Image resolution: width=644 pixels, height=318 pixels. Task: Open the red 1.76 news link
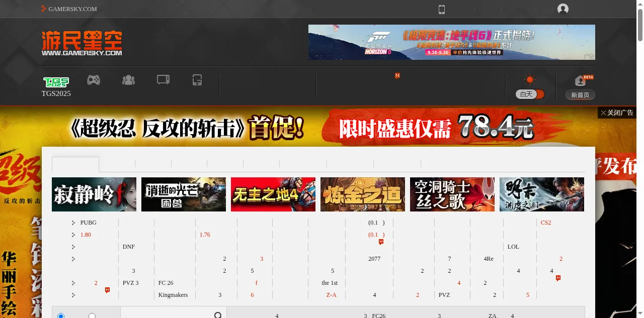205,235
